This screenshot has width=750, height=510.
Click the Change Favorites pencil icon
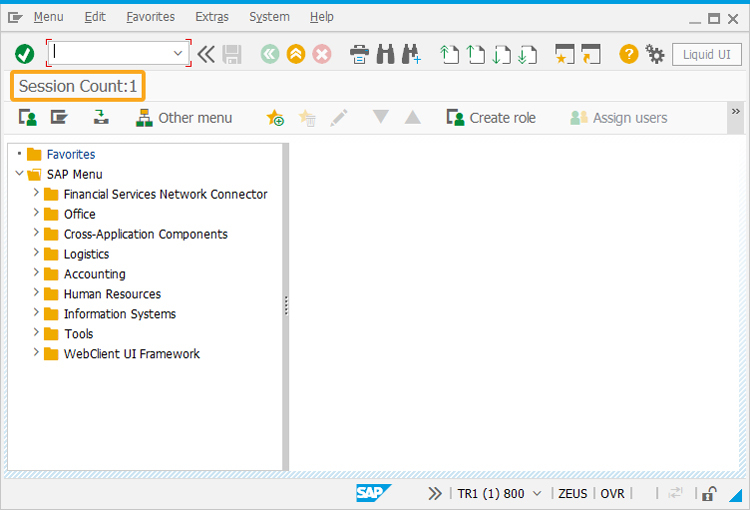pos(339,118)
